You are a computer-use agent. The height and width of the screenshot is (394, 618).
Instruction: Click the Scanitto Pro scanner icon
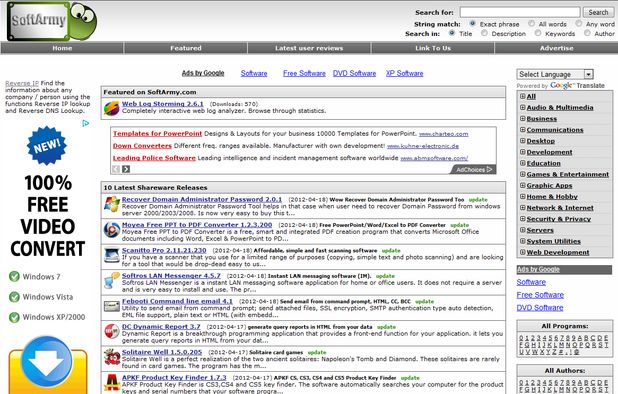112,255
